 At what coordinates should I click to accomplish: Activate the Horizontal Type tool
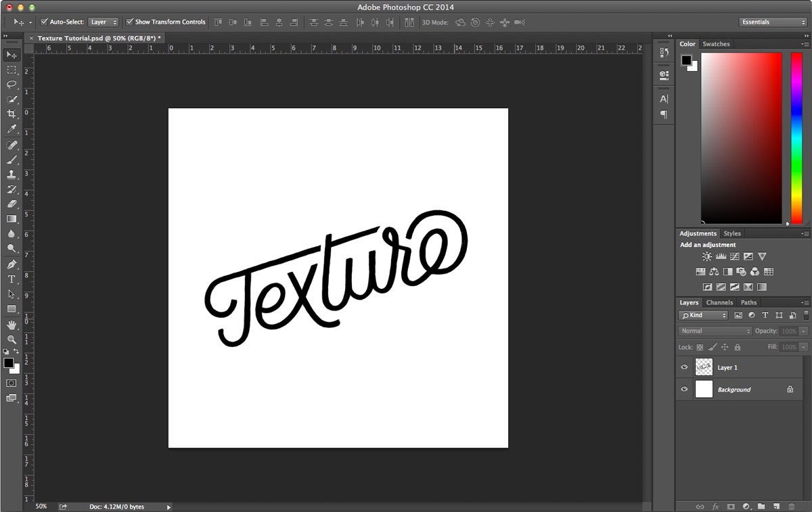12,278
